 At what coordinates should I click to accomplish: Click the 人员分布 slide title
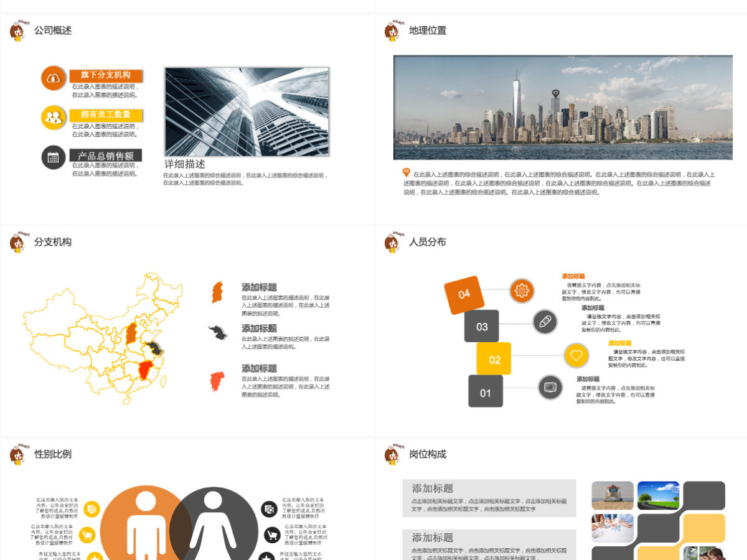click(428, 242)
